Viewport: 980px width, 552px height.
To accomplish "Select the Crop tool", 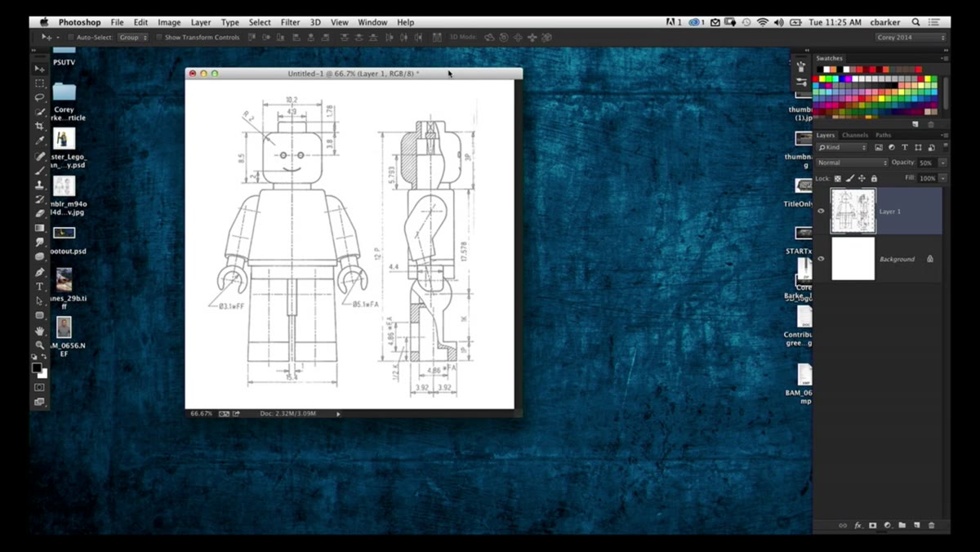I will (x=39, y=127).
